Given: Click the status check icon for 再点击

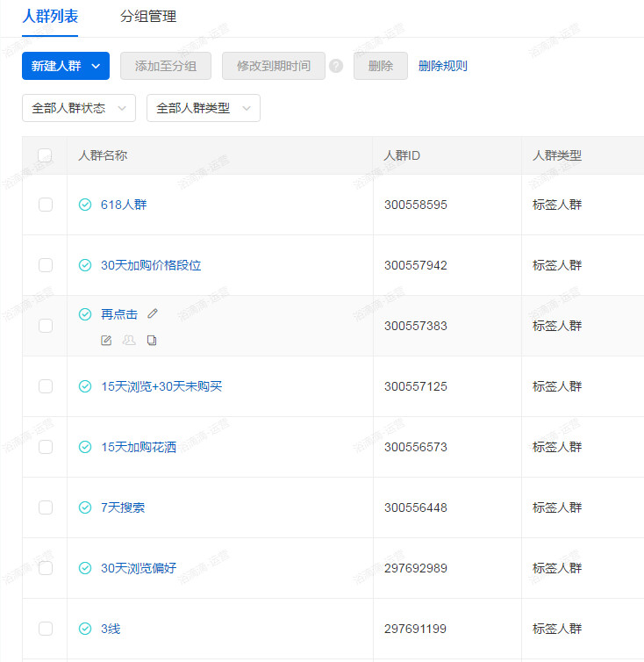Looking at the screenshot, I should 85,314.
